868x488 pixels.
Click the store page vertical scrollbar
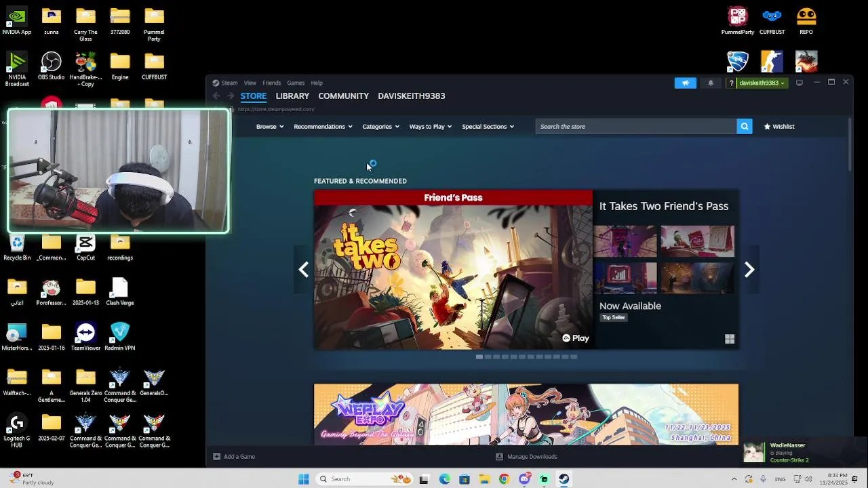(850, 146)
